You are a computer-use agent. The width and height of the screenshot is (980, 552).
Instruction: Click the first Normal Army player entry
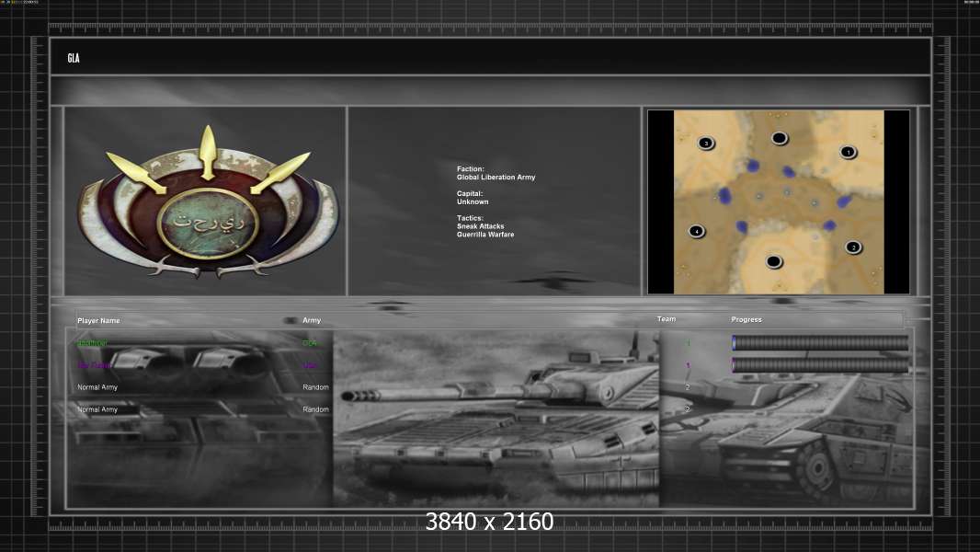point(97,387)
